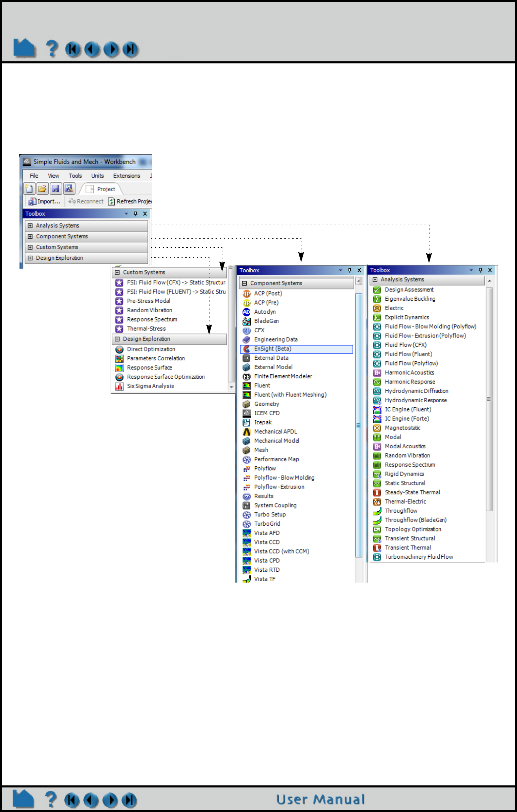The height and width of the screenshot is (812, 517).
Task: Go to next page using footer arrow
Action: tap(110, 800)
